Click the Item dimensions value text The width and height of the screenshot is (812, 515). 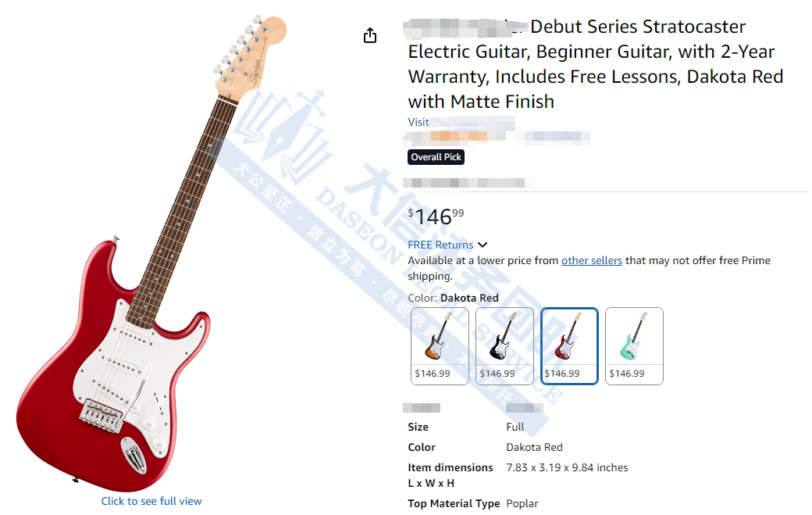coord(567,467)
